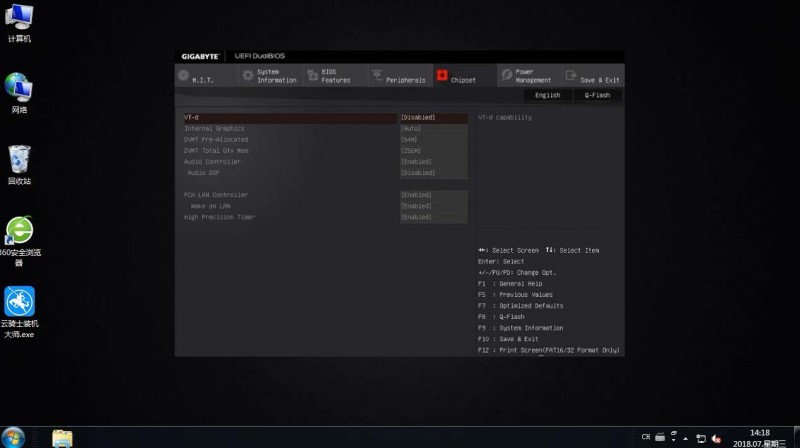
Task: Show hidden tray icons arrow
Action: tap(686, 438)
